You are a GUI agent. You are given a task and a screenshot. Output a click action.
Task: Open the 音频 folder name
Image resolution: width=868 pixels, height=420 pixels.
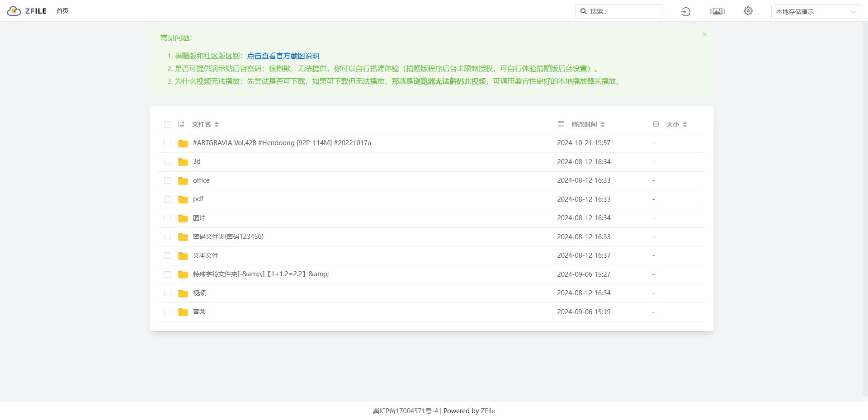tap(199, 311)
